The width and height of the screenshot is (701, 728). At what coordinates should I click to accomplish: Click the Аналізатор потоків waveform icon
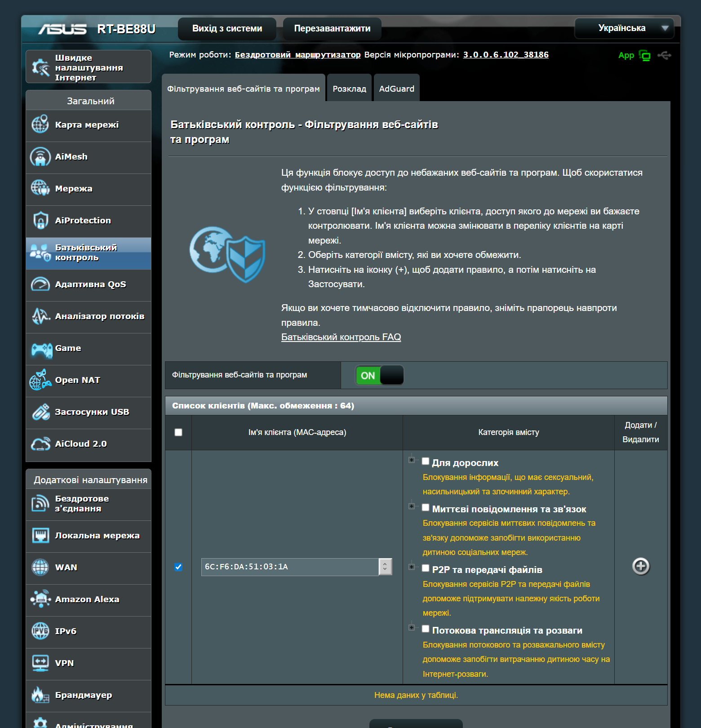40,316
